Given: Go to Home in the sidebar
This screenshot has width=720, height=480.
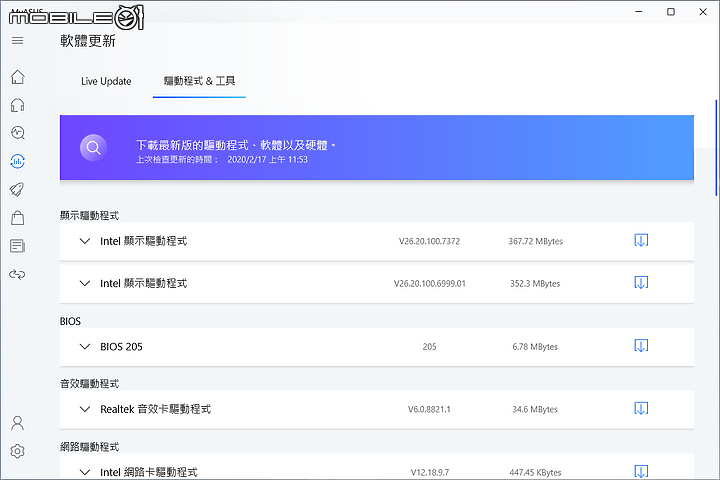Looking at the screenshot, I should pyautogui.click(x=17, y=77).
